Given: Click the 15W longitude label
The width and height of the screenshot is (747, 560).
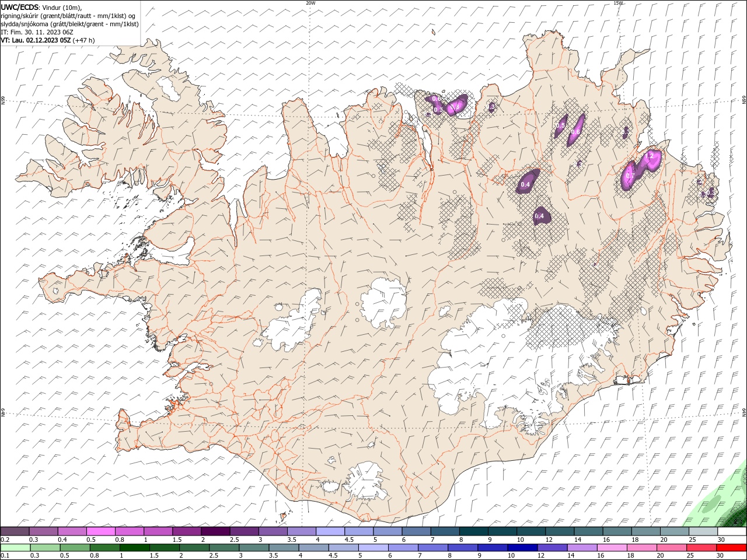Looking at the screenshot, I should click(618, 3).
